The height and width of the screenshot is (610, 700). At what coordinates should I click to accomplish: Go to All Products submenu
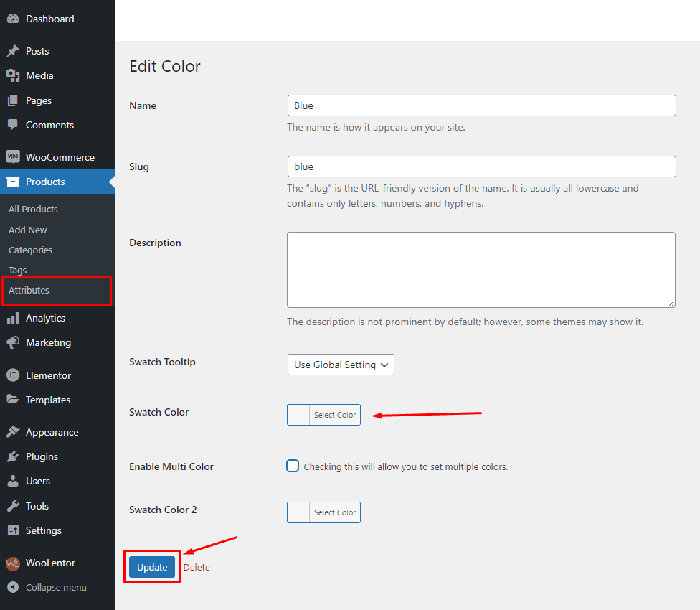point(33,209)
